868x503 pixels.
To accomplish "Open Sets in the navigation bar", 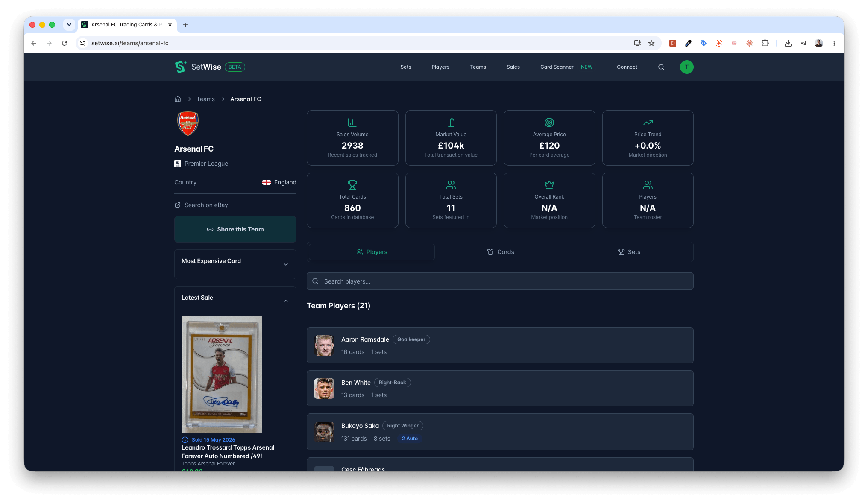I will 406,67.
